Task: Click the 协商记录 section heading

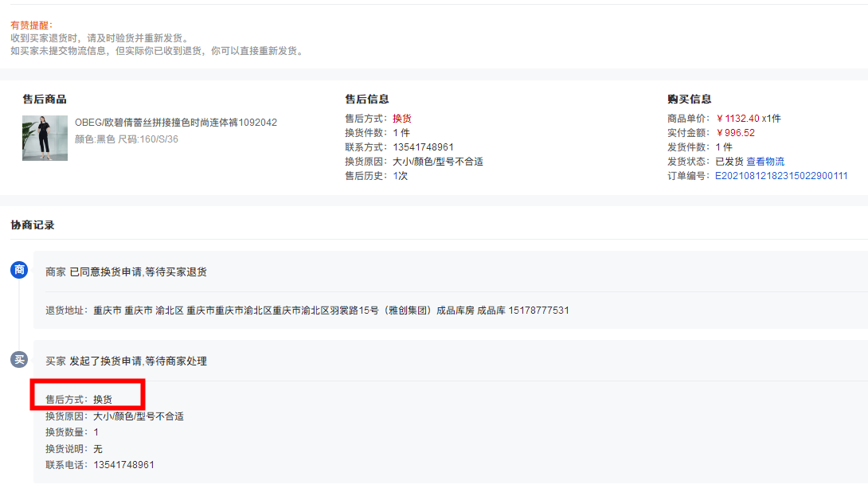Action: (x=33, y=225)
